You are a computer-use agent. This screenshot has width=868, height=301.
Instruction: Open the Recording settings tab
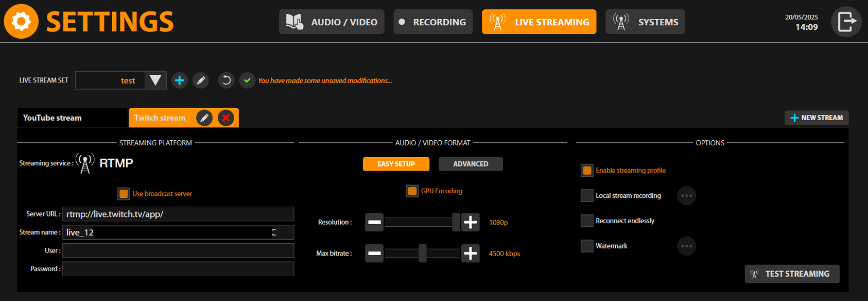[433, 22]
